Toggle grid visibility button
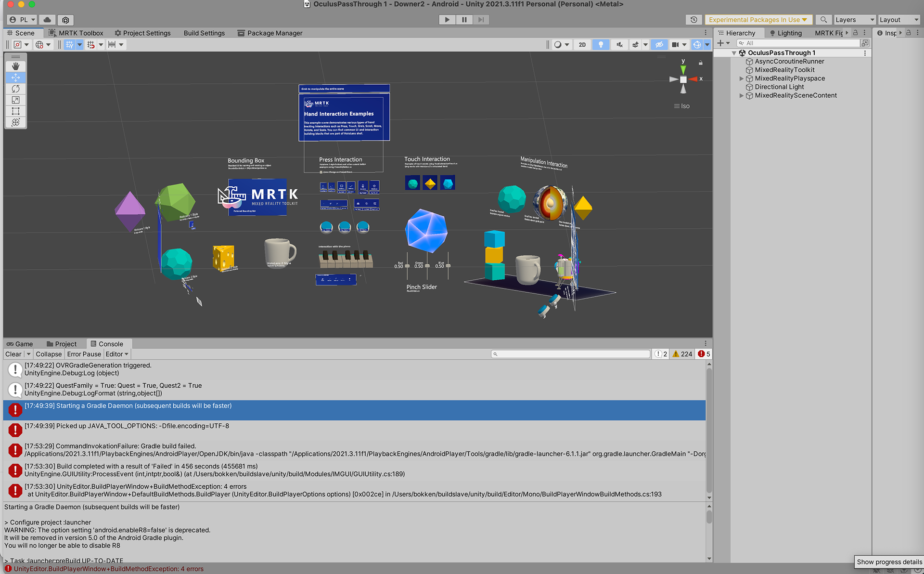This screenshot has height=574, width=924. tap(70, 45)
